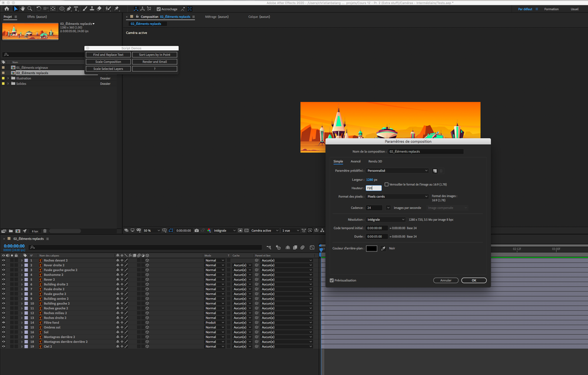Click the Home icon in the toolbar

8,9
